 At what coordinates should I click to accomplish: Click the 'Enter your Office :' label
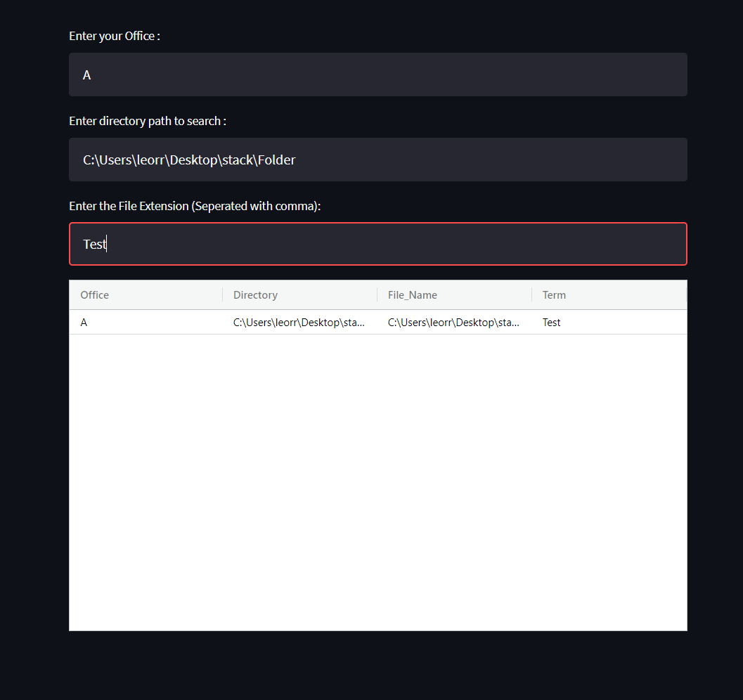115,36
